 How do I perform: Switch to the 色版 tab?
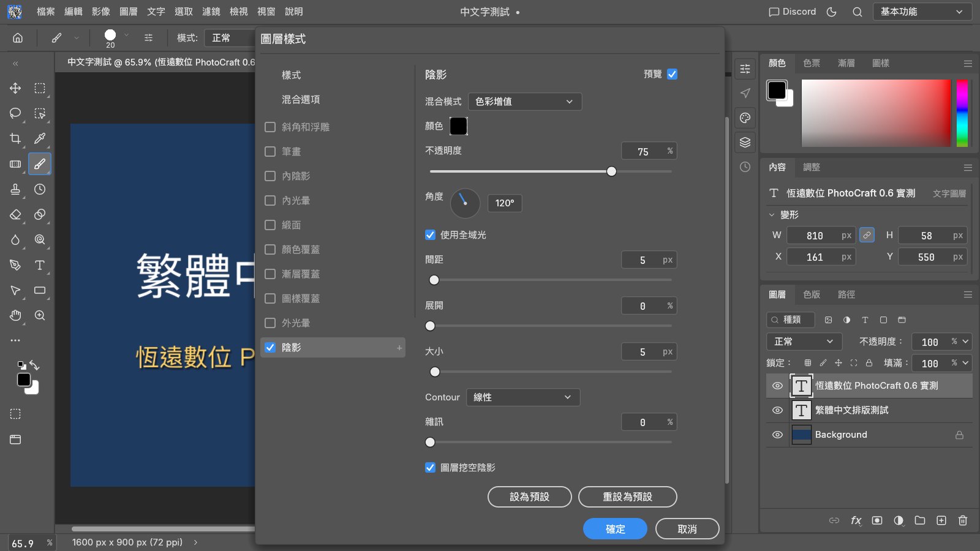[x=812, y=294]
